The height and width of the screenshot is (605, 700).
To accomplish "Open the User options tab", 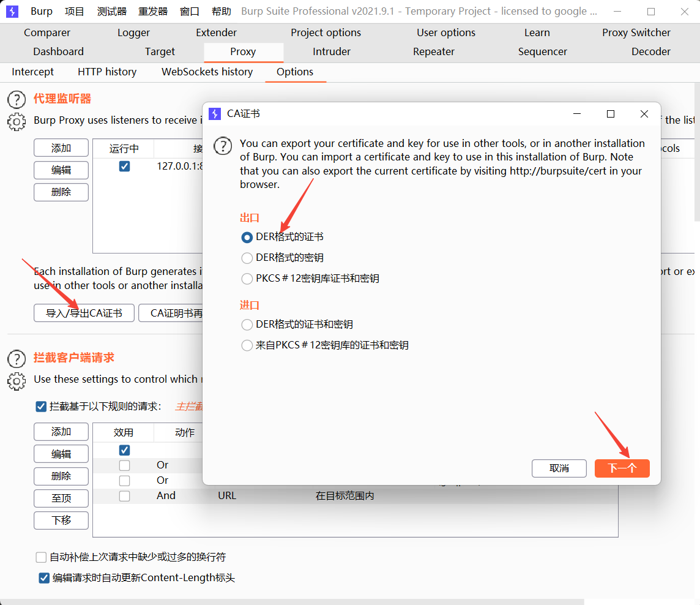I will point(446,32).
